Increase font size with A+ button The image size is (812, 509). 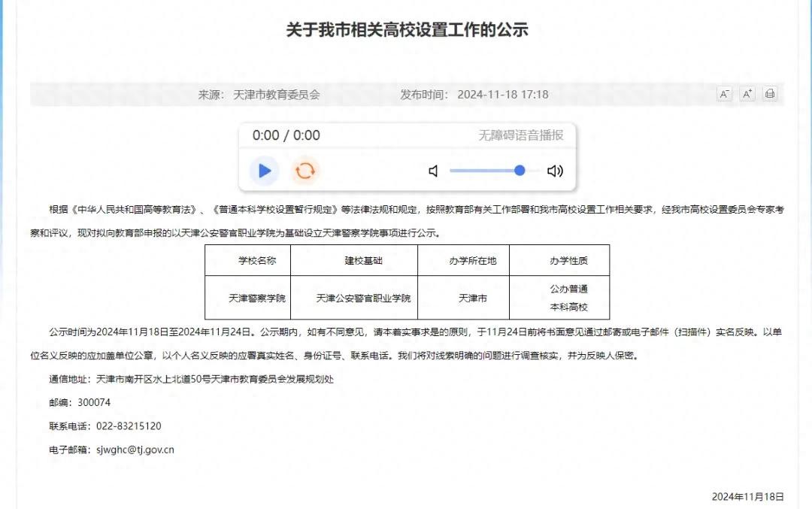(x=747, y=94)
